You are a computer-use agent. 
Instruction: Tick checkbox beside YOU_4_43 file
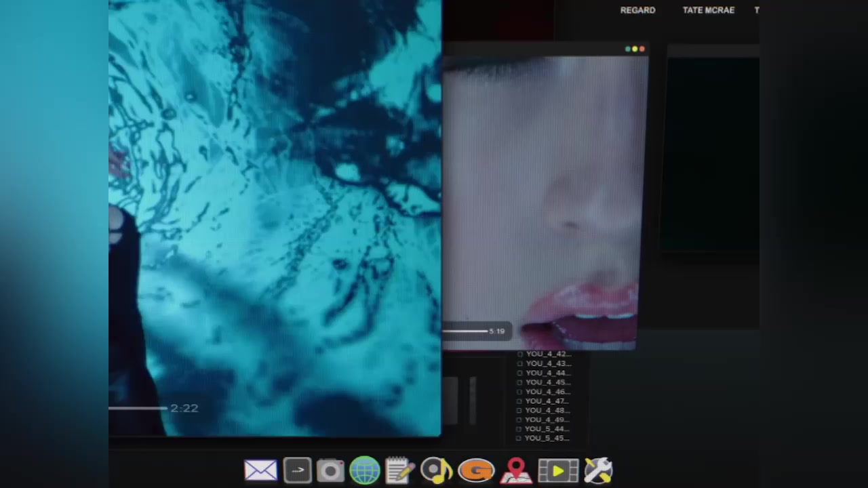click(x=520, y=363)
